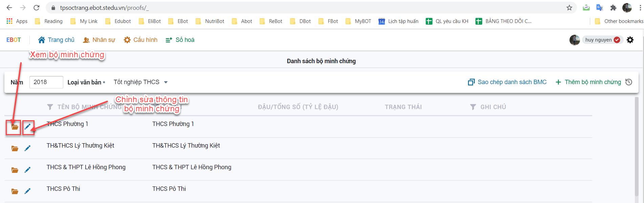Viewport: 644px width, 203px height.
Task: Open the settings gear icon
Action: 630,40
